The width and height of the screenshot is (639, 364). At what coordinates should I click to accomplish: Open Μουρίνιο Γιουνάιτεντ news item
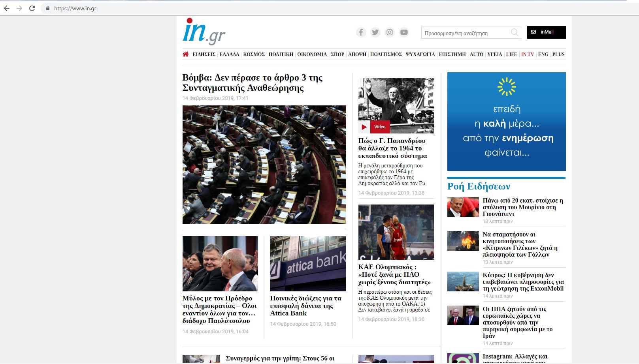coord(523,207)
